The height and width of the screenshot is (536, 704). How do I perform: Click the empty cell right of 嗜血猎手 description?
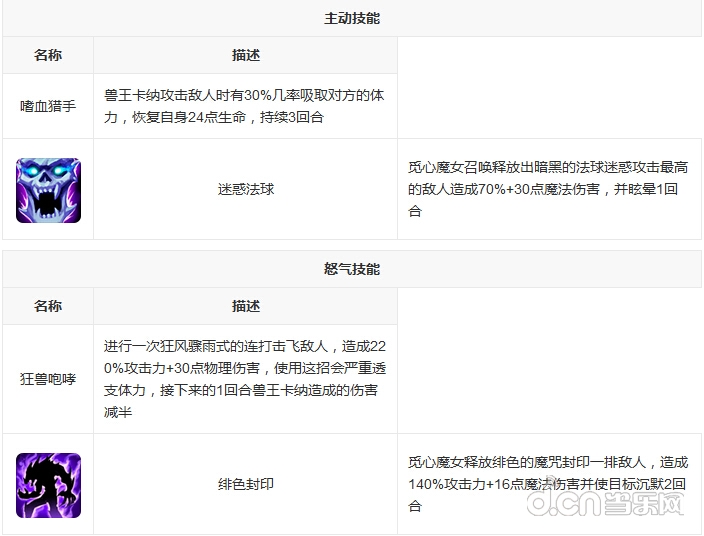pyautogui.click(x=549, y=107)
